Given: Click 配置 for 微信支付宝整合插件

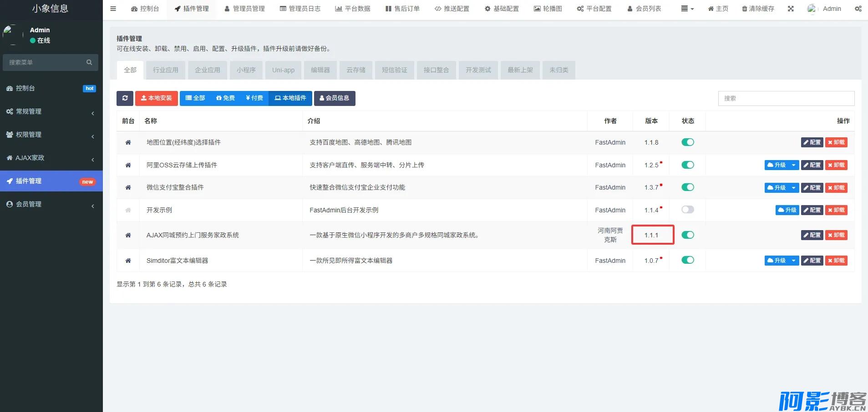Looking at the screenshot, I should (x=812, y=188).
